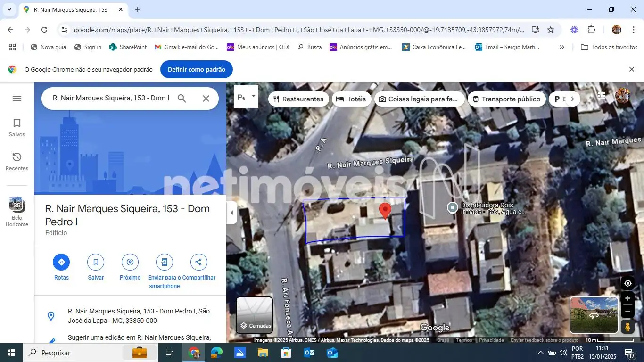Image resolution: width=644 pixels, height=362 pixels.
Task: Open the apps grid in bookmarks bar
Action: tap(12, 47)
